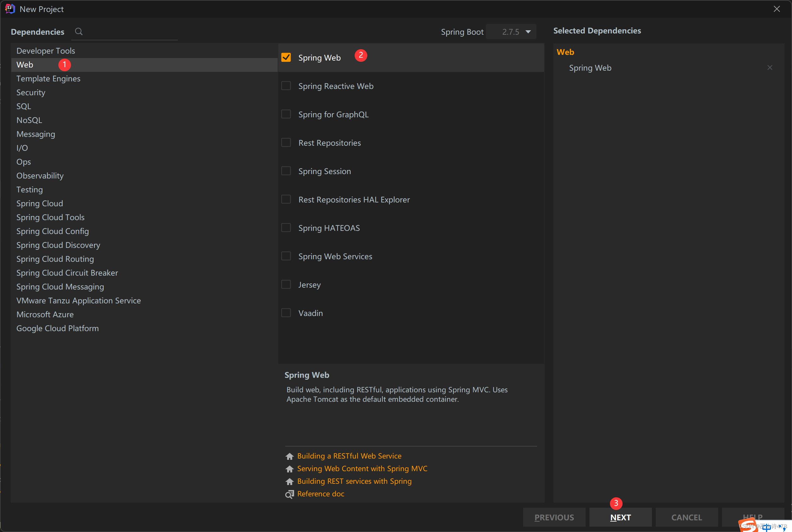Click the IntelliJ IDEA logo in title bar
Screen dimensions: 792x532
point(10,9)
